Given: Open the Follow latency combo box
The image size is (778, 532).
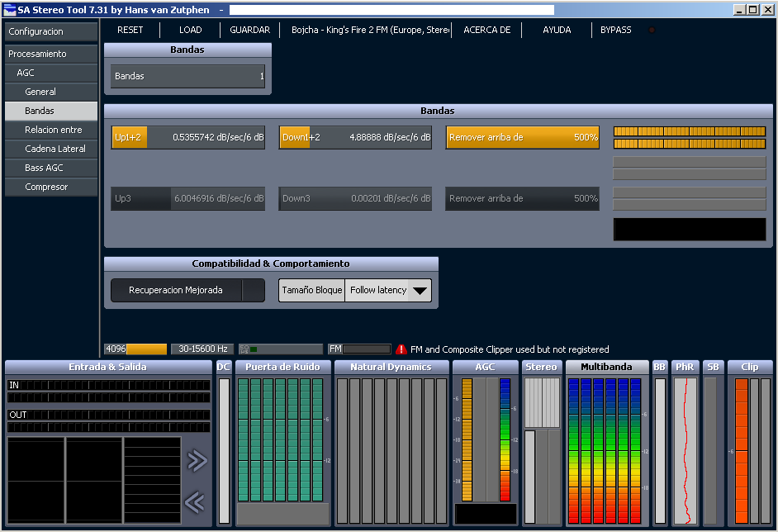Looking at the screenshot, I should pyautogui.click(x=388, y=290).
